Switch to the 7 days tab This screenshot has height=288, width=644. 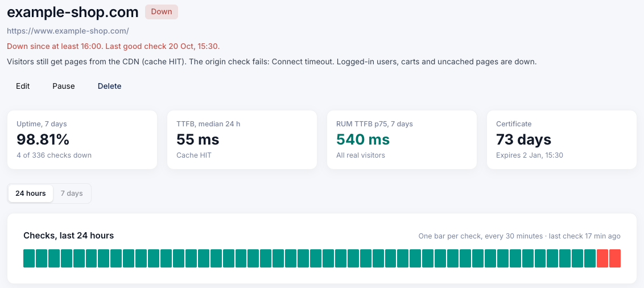tap(72, 194)
